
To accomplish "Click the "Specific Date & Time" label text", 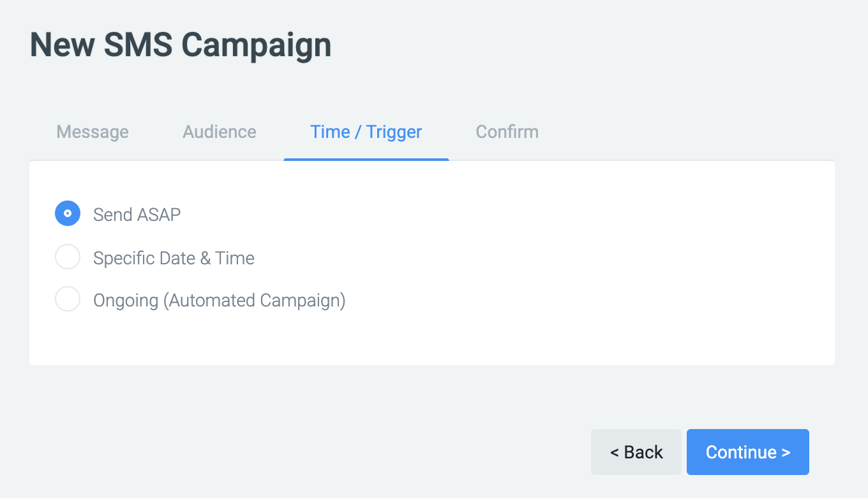I will point(174,258).
